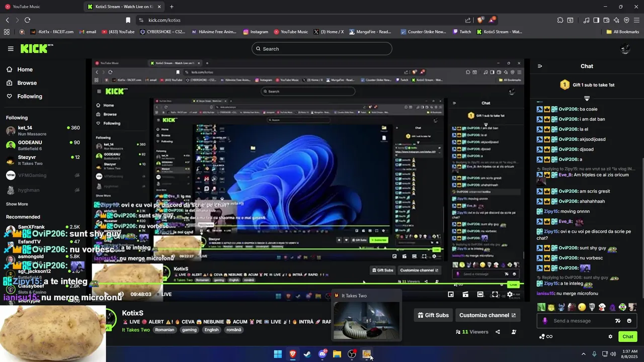Image resolution: width=644 pixels, height=362 pixels.
Task: Click the English tag
Action: click(211, 330)
